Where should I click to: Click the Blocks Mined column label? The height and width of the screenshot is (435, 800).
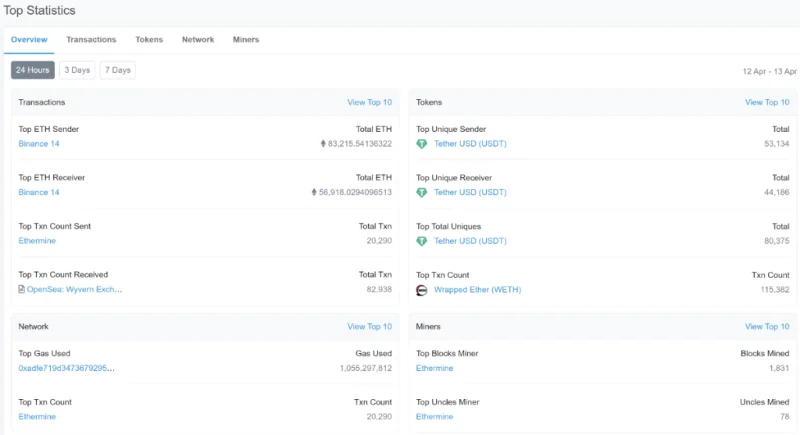[765, 353]
